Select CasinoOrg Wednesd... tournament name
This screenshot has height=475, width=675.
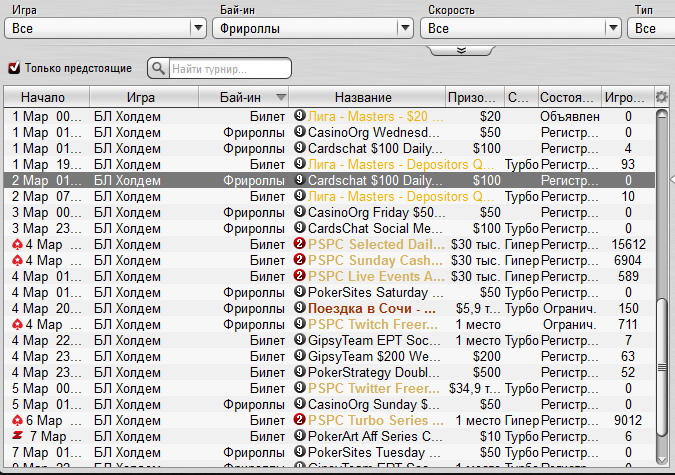(374, 132)
